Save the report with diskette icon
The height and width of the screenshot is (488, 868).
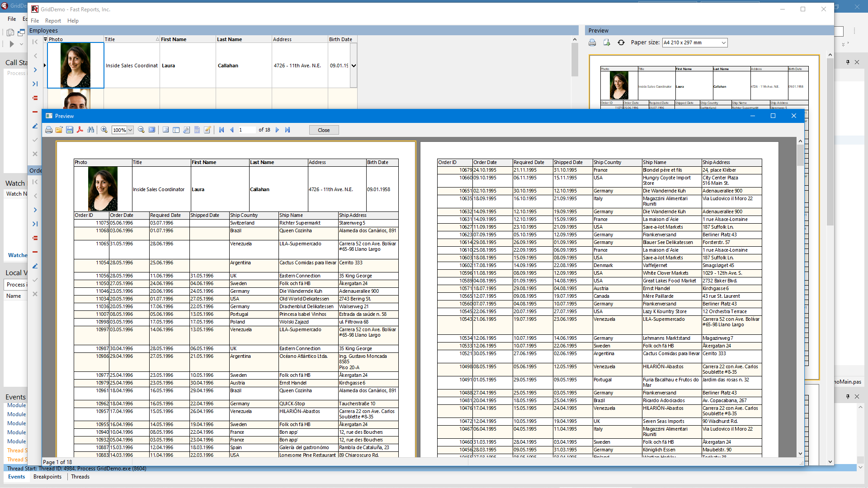pos(70,130)
